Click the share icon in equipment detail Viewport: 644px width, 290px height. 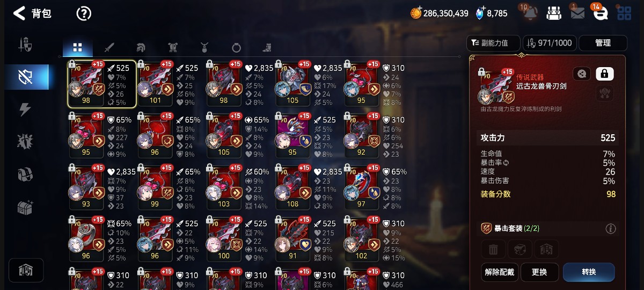pyautogui.click(x=582, y=74)
